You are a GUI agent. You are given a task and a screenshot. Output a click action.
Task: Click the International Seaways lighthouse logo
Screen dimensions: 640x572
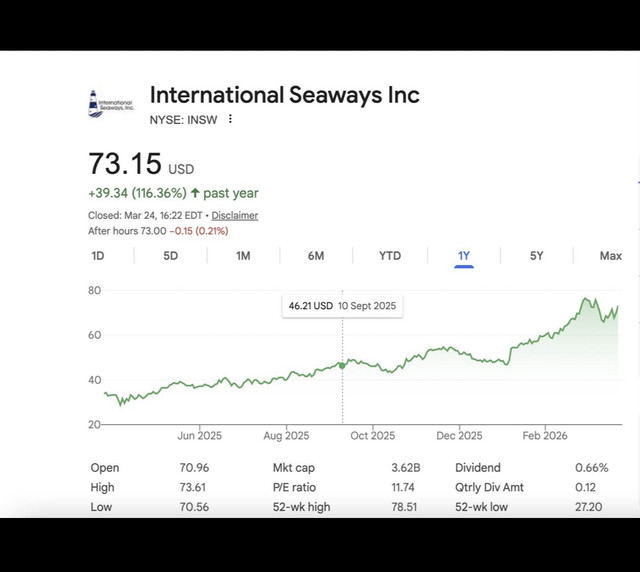(x=110, y=102)
